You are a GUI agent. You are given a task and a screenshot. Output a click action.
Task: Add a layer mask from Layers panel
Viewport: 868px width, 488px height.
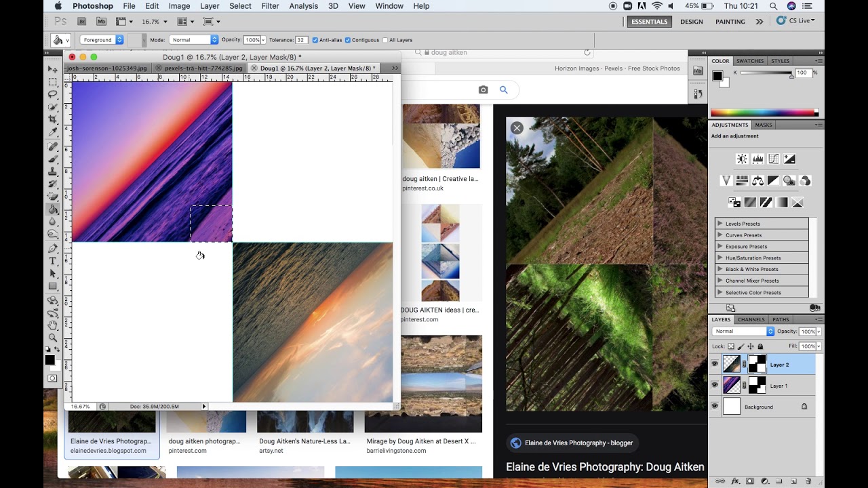click(750, 482)
